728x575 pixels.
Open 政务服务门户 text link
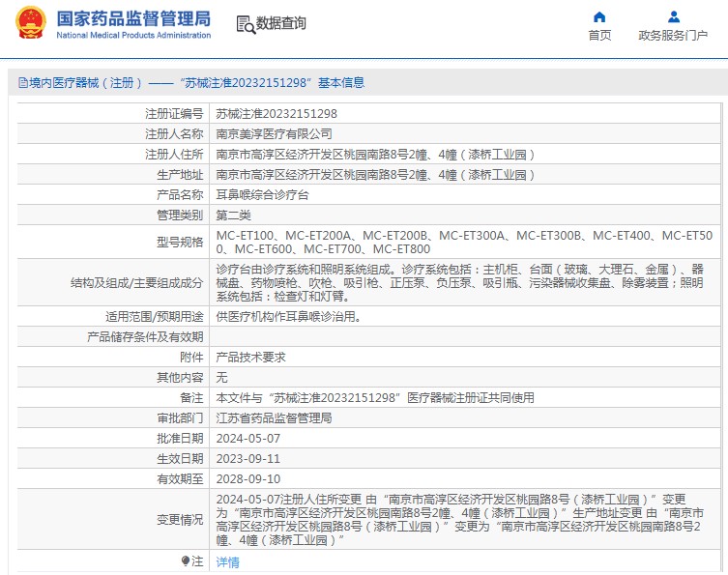click(x=673, y=35)
